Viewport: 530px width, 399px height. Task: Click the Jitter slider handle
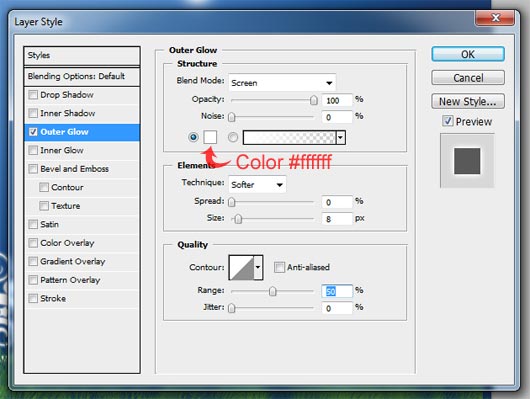point(232,308)
